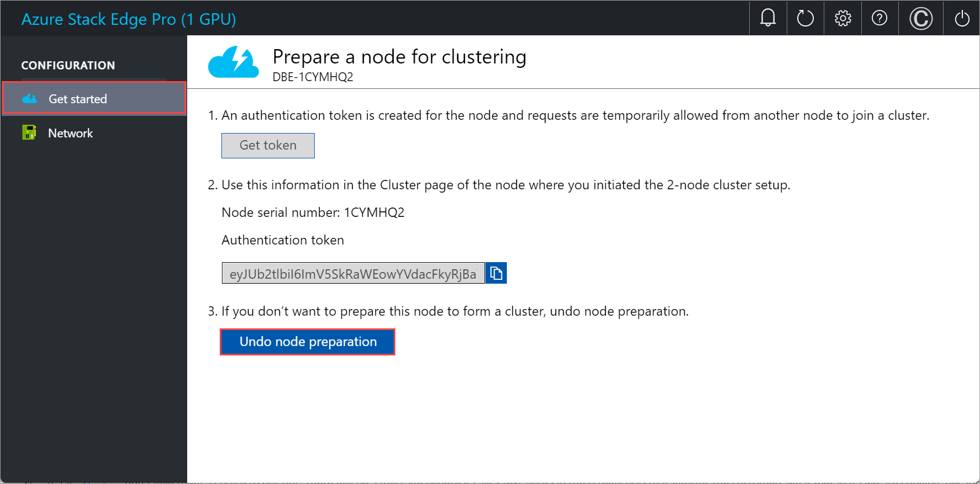Click the Network sidebar icon
Screen dimensions: 980x484
tap(28, 132)
